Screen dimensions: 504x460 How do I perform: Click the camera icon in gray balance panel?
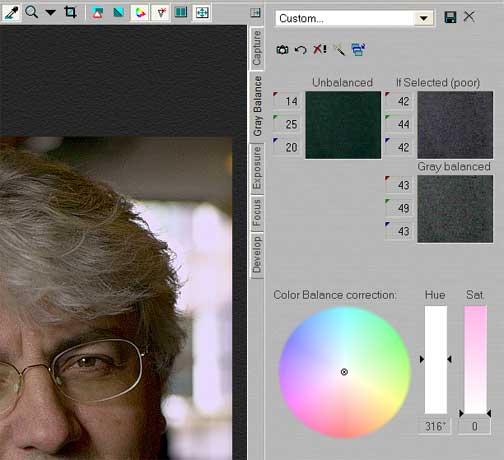tap(282, 50)
